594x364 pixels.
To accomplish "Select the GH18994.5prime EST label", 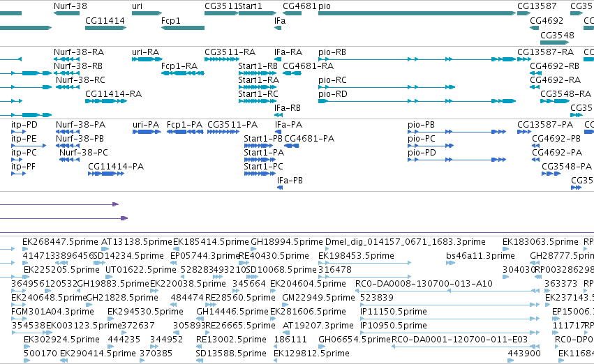I will (x=287, y=242).
